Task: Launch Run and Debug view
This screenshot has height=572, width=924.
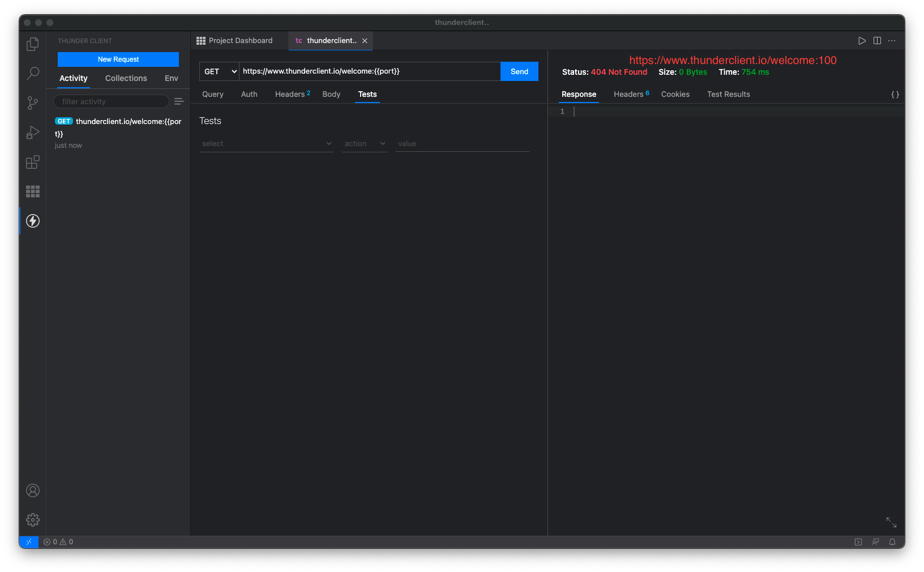Action: (32, 133)
